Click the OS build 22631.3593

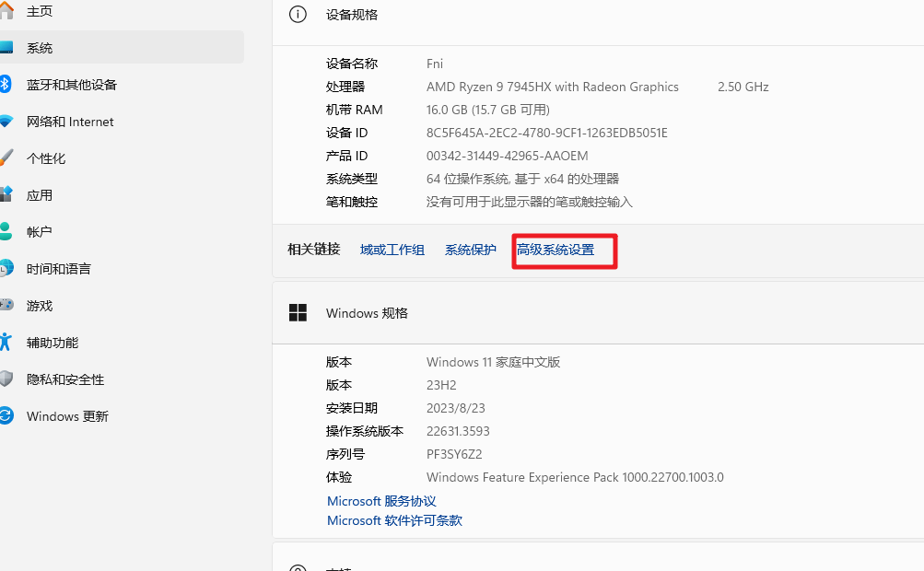(458, 431)
